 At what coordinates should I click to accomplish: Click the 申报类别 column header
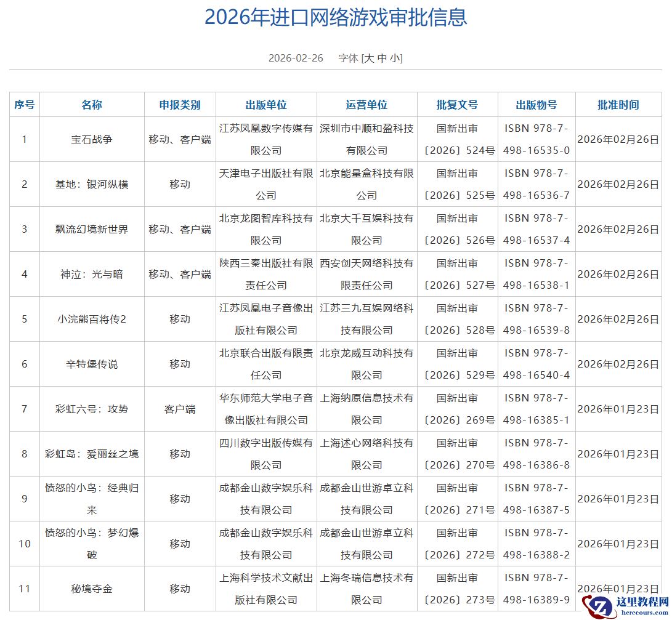[x=180, y=105]
